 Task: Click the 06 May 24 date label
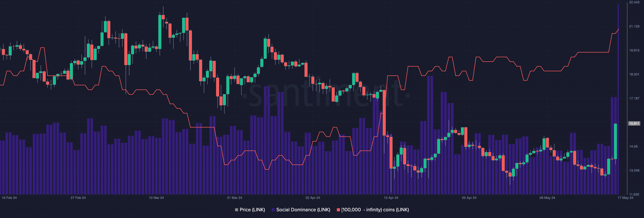[547, 198]
